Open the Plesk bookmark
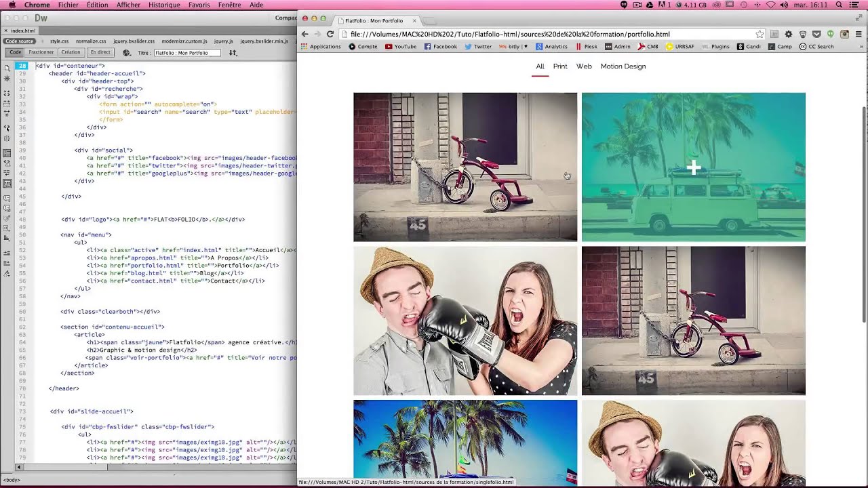 pos(587,47)
